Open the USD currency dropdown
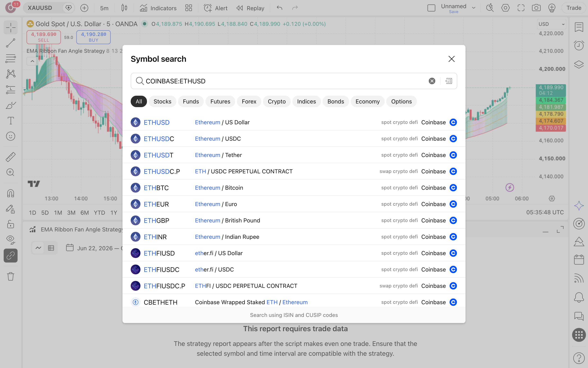 (551, 24)
